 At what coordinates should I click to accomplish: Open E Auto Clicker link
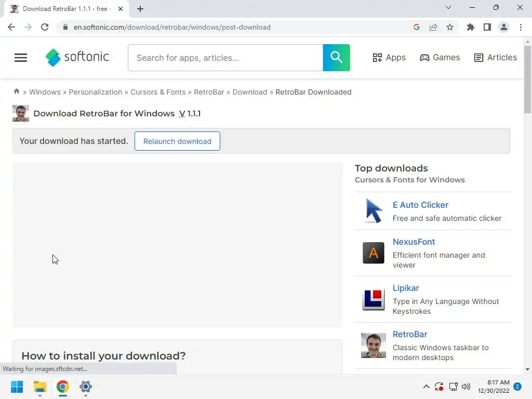click(x=420, y=205)
